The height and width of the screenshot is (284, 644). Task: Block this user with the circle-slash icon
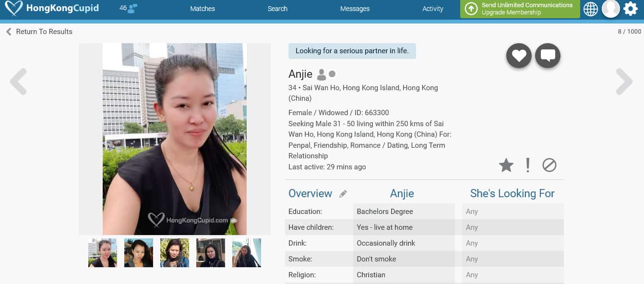click(549, 166)
